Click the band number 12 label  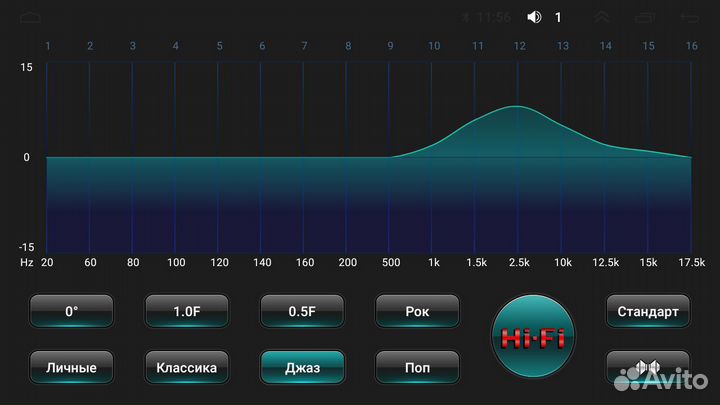click(519, 46)
